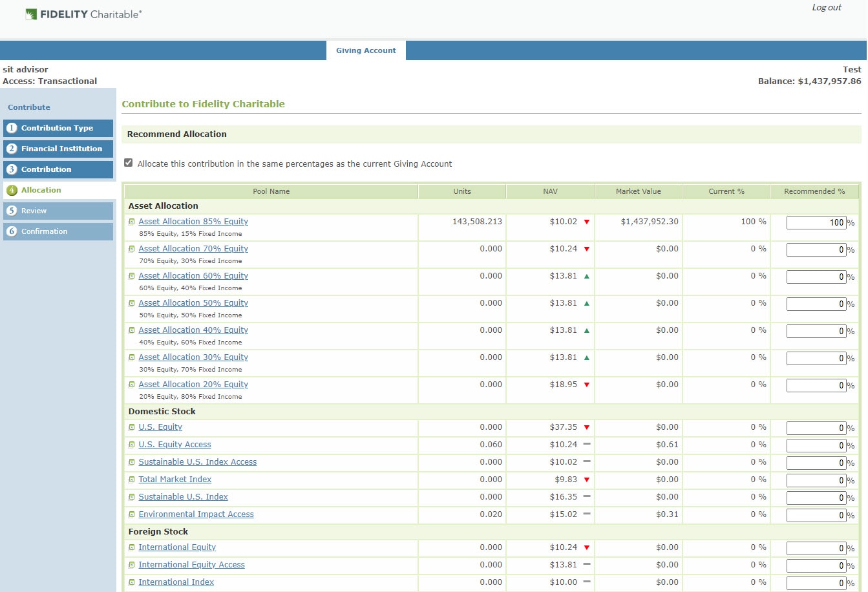Go to Contribution Type step
The height and width of the screenshot is (592, 868).
pos(58,128)
